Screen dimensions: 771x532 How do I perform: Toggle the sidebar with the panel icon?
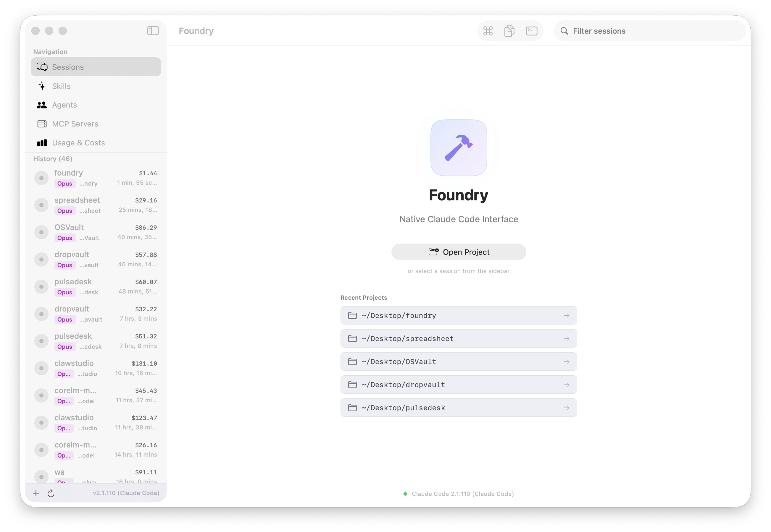[x=153, y=31]
